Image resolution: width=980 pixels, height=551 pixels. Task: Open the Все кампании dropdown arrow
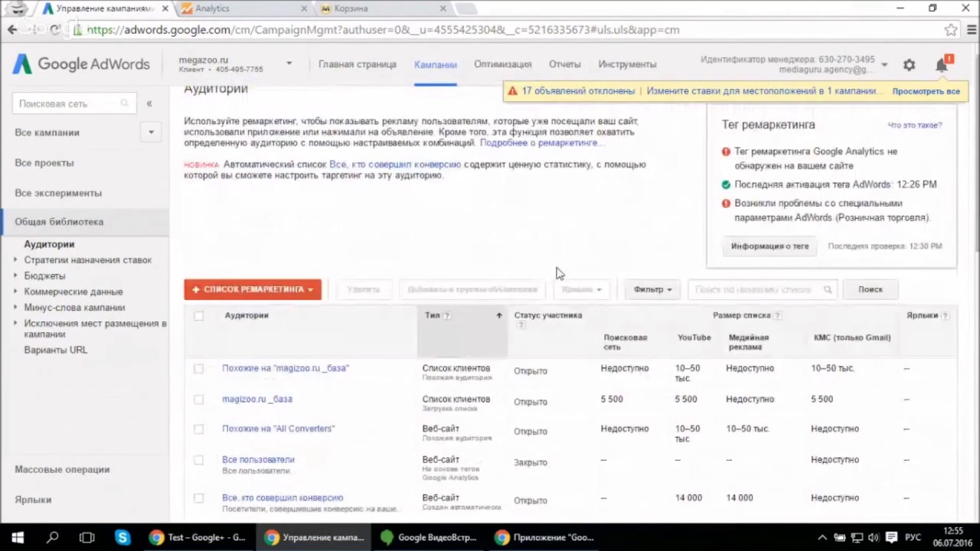pos(151,132)
